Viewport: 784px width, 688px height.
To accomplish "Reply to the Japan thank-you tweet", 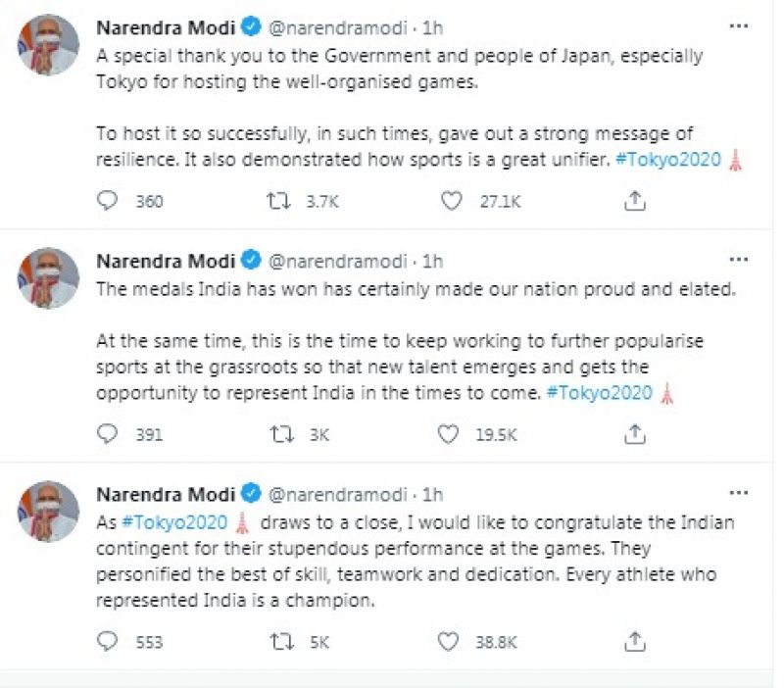I will (109, 201).
